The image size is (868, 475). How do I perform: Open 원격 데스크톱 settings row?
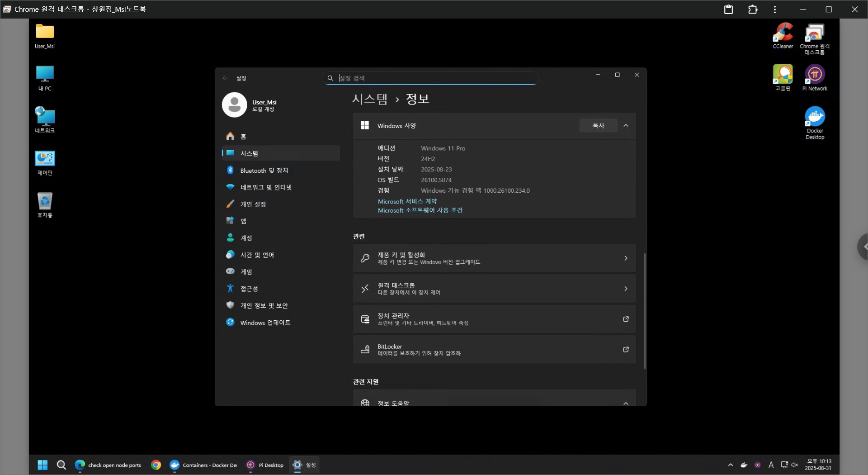coord(494,289)
